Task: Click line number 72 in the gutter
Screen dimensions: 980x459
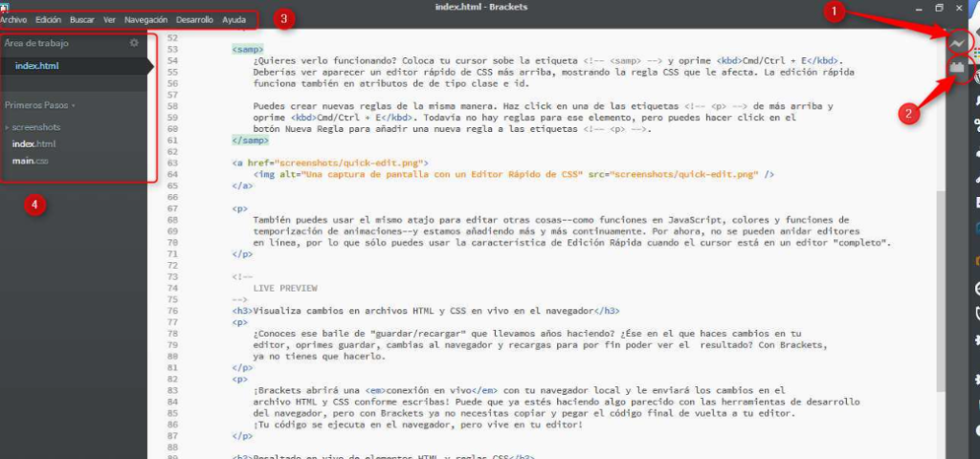Action: tap(173, 266)
